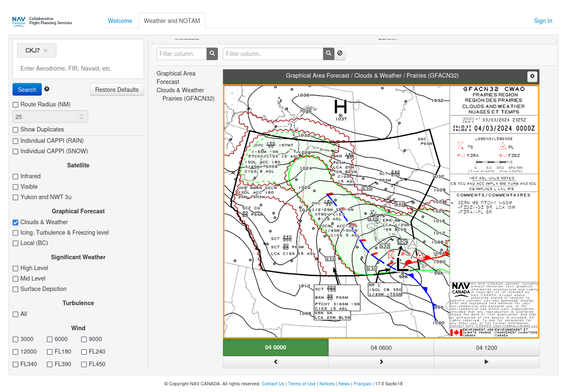
Task: Uncheck Clouds & Weather forecast
Action: [x=15, y=223]
